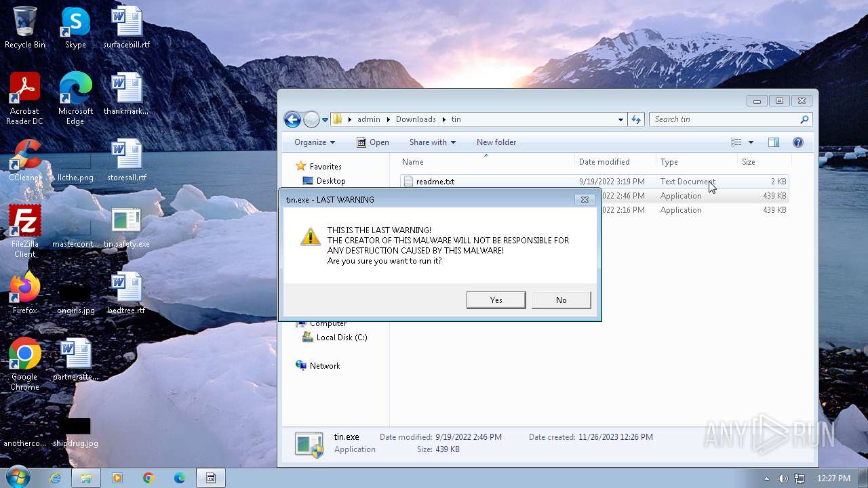Screen dimensions: 868x488
Task: Open network status tray icon
Action: point(800,479)
